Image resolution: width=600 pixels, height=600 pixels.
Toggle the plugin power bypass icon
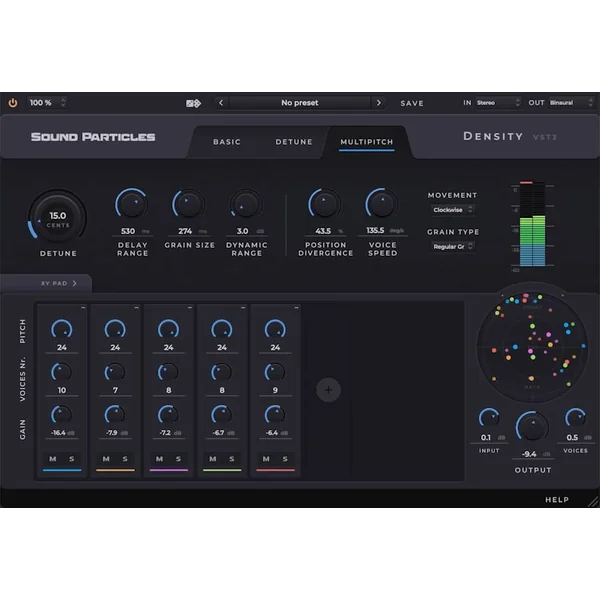tap(13, 103)
